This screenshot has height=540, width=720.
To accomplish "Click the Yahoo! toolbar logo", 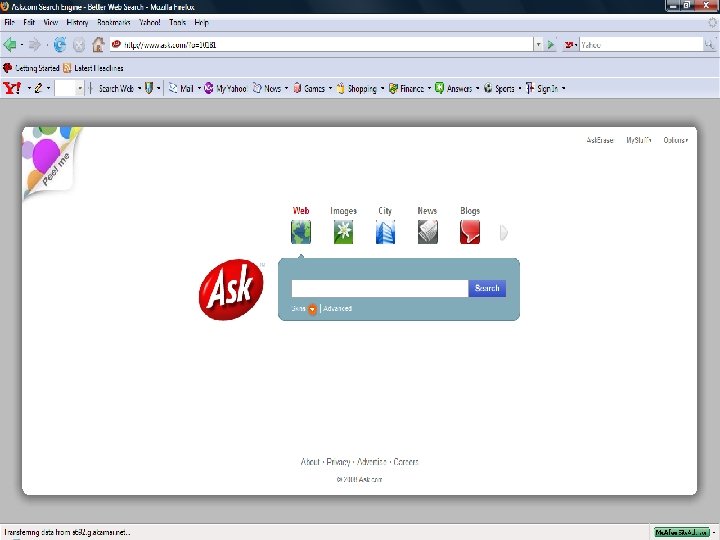I will pos(12,88).
